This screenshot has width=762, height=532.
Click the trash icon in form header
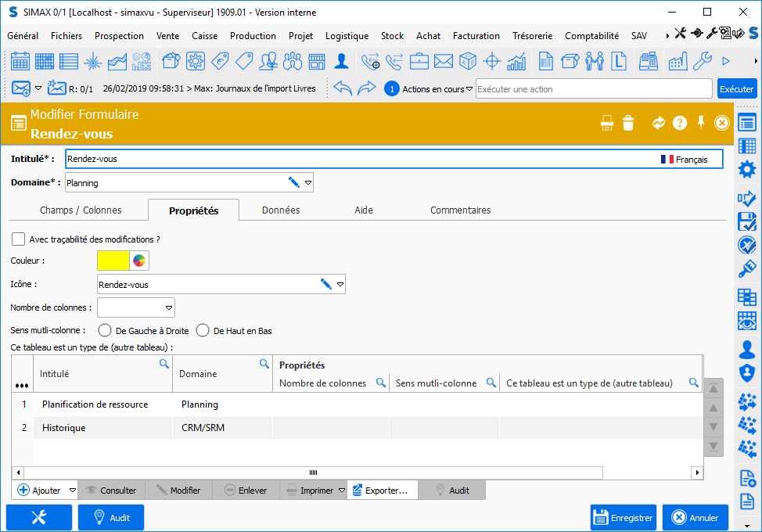628,123
